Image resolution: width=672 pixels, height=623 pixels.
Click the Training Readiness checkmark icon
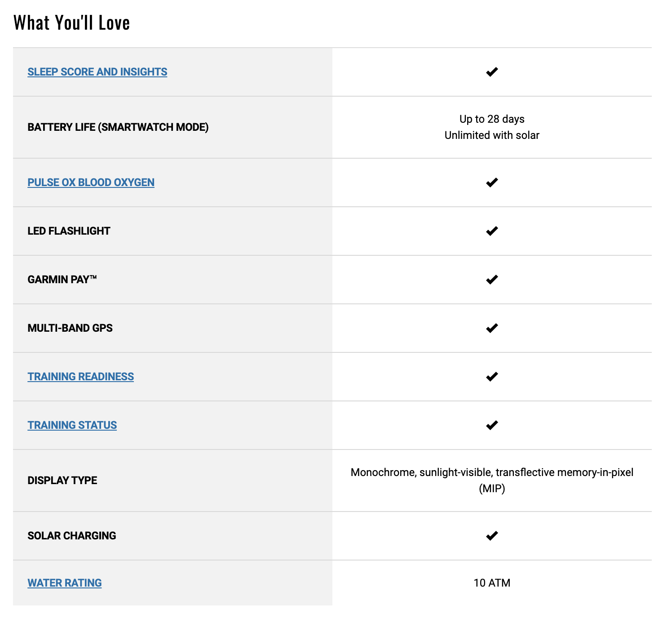pos(492,377)
